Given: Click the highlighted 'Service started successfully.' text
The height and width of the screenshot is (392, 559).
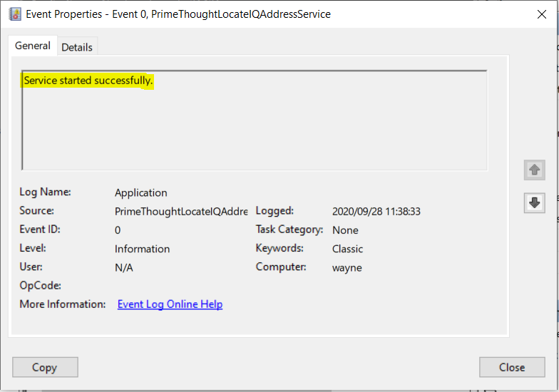Looking at the screenshot, I should [88, 81].
